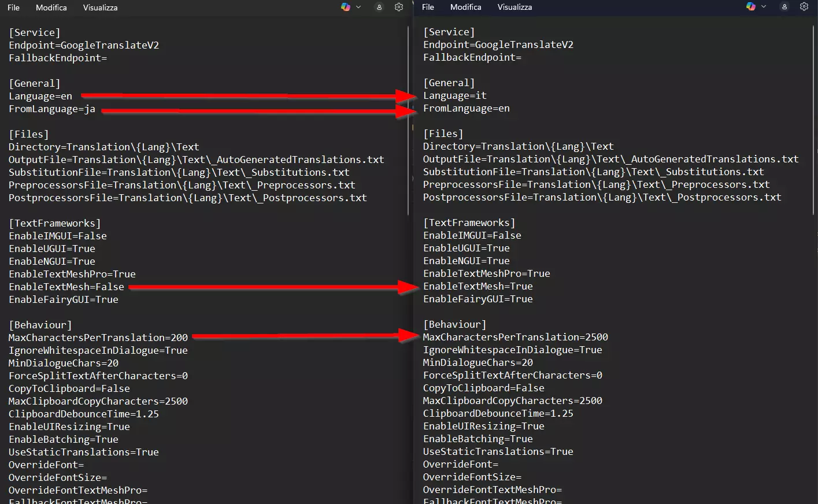
Task: Click the line "MaxCharactersPerTranslation=2500"
Action: pyautogui.click(x=516, y=337)
